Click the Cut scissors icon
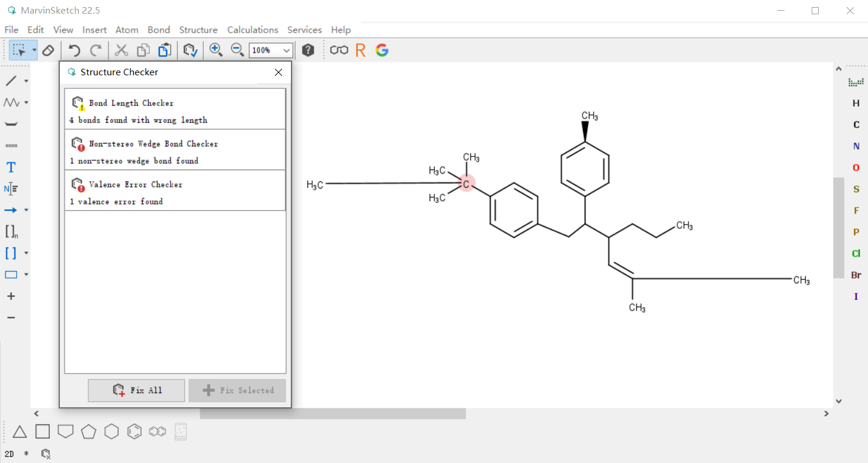The image size is (868, 463). click(121, 50)
